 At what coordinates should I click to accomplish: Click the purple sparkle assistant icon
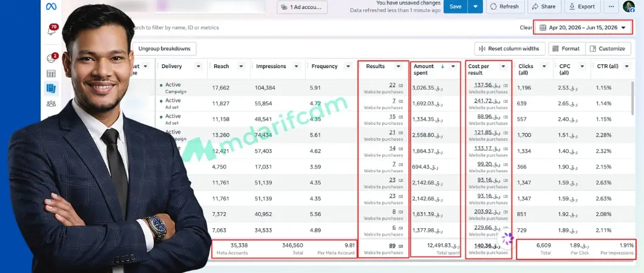click(x=508, y=238)
